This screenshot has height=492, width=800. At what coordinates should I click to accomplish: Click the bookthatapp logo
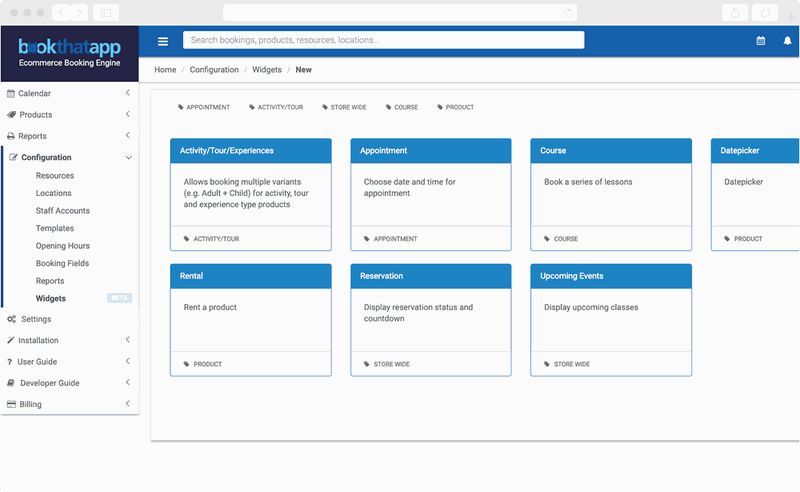point(69,53)
